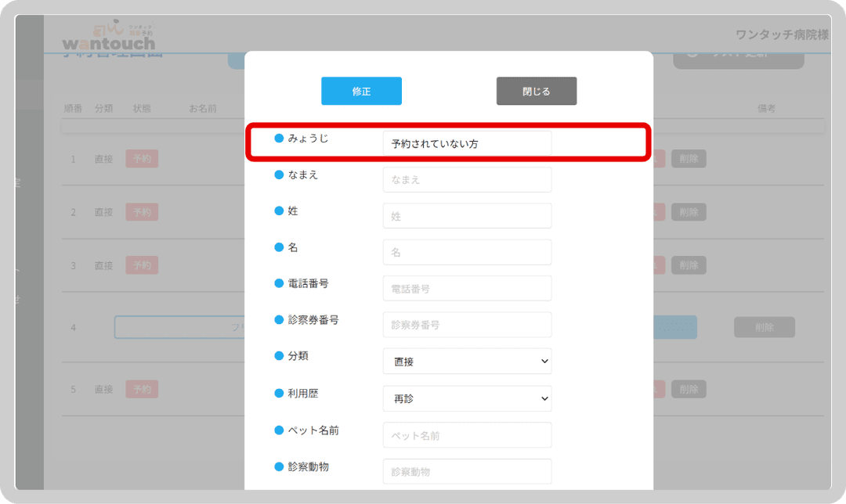
Task: Click the blue bullet beside 利用歴
Action: [279, 394]
